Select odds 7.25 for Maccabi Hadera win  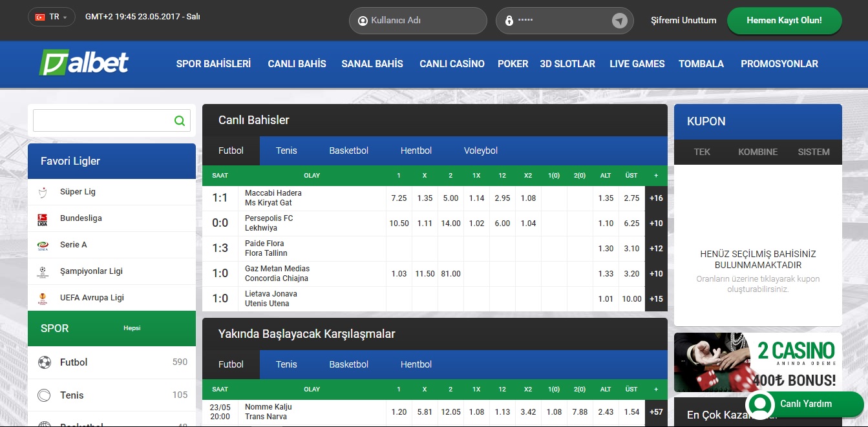[399, 198]
